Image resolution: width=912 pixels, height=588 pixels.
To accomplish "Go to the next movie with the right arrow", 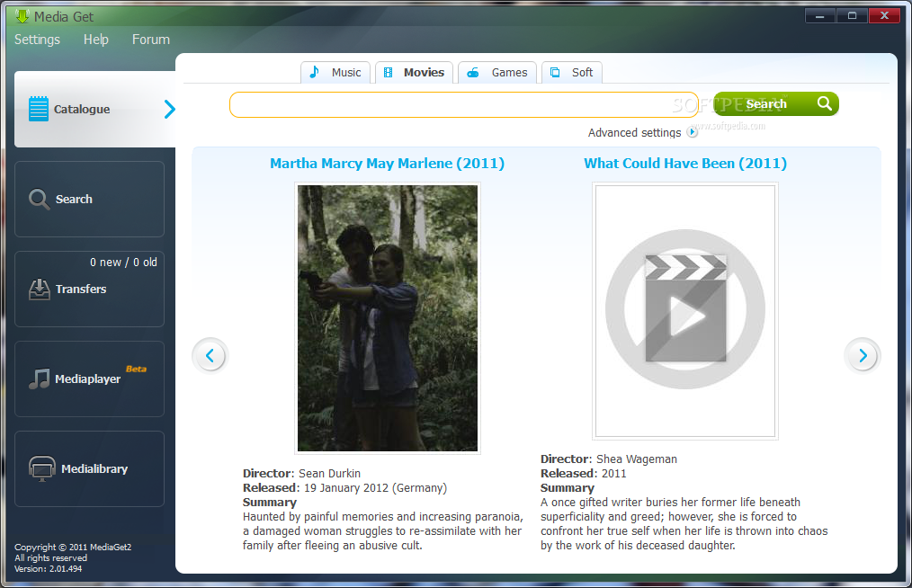I will coord(863,355).
